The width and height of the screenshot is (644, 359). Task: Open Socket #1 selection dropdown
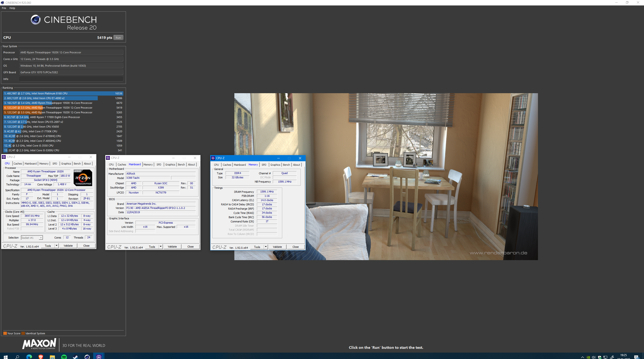pyautogui.click(x=32, y=238)
